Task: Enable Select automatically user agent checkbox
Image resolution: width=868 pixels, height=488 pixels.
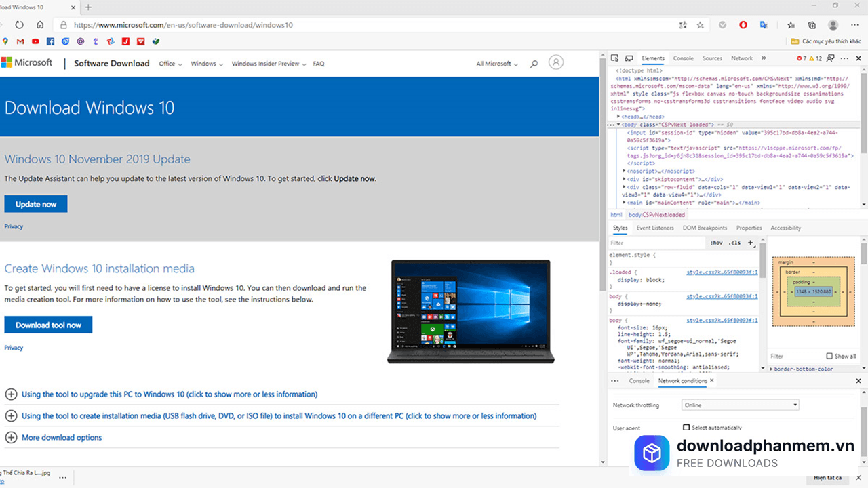Action: click(x=686, y=428)
